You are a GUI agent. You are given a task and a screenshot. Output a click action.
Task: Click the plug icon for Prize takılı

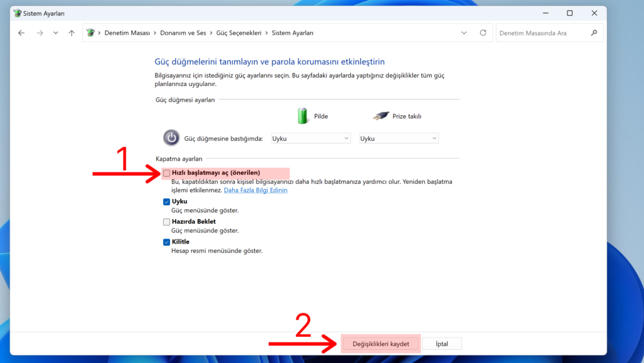point(381,116)
